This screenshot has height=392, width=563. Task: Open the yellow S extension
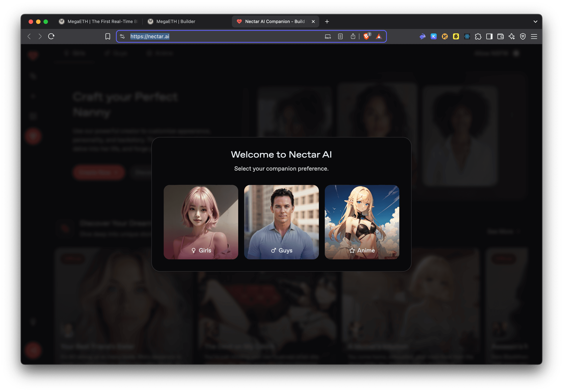[x=456, y=37]
